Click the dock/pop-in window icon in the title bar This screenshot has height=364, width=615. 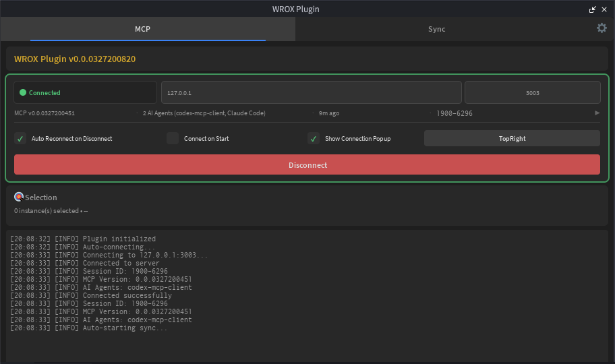pos(593,9)
